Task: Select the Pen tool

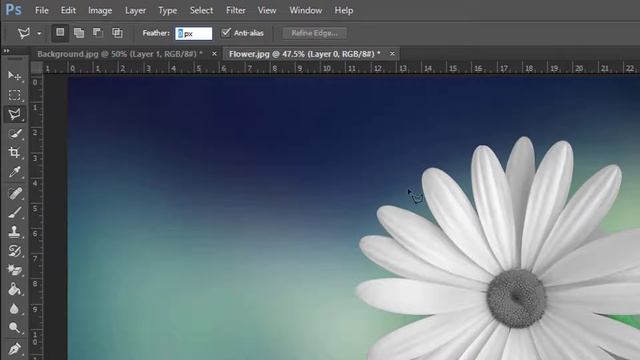Action: point(14,349)
